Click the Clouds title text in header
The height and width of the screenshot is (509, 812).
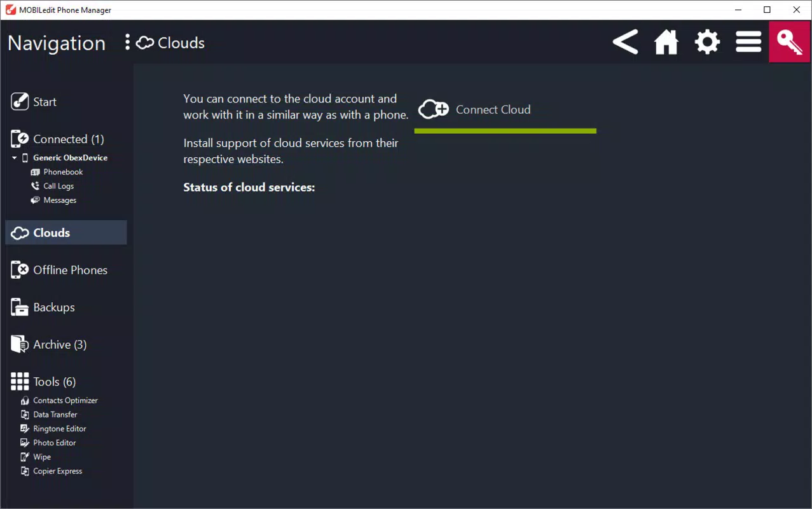[x=181, y=43]
